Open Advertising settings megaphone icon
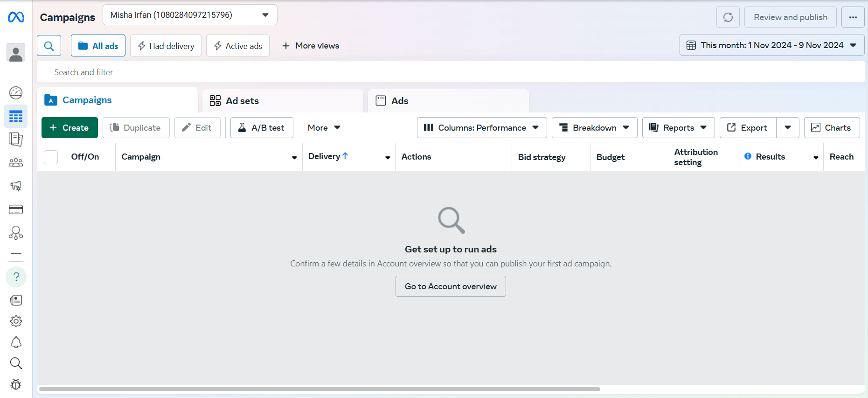 click(x=16, y=186)
